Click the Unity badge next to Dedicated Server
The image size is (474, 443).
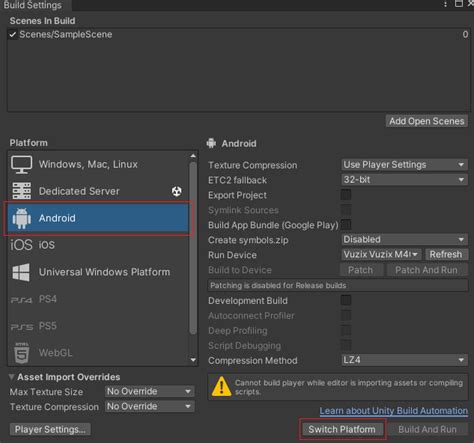pos(177,191)
